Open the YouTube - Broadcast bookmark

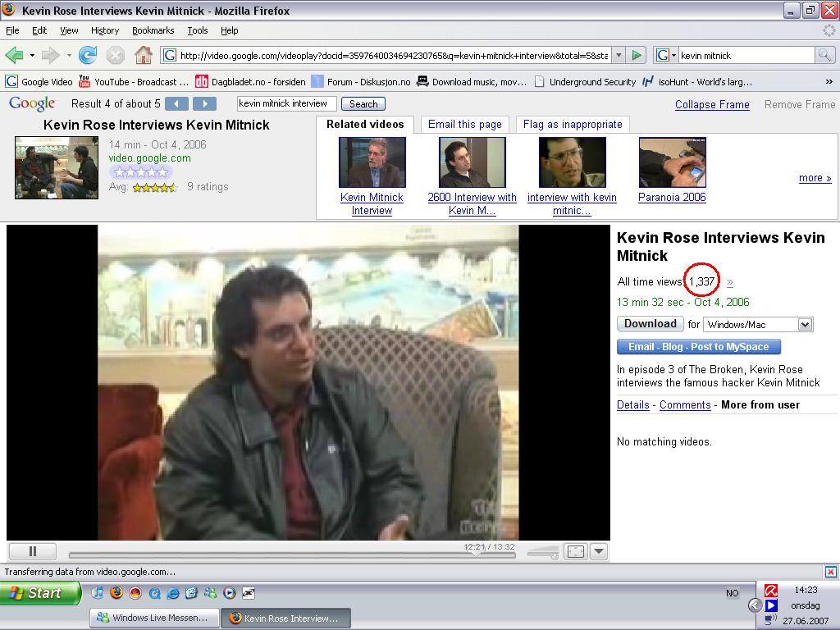[x=134, y=82]
